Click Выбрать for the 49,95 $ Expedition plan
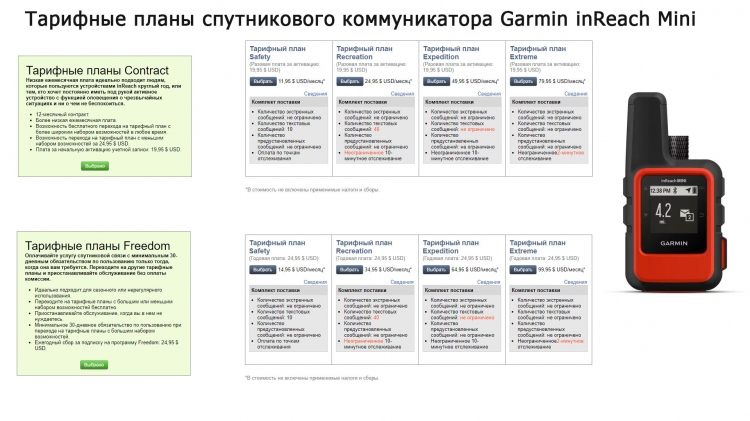The height and width of the screenshot is (421, 750). pos(436,81)
